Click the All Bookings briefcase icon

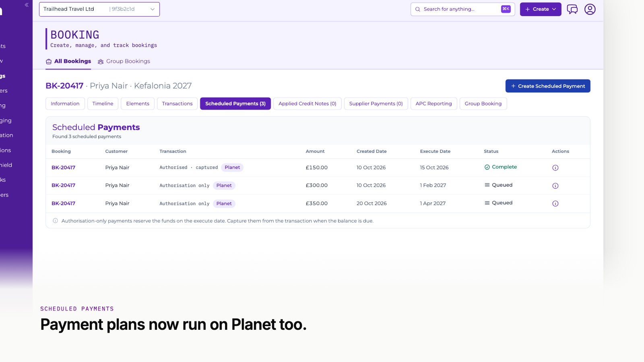tap(49, 62)
